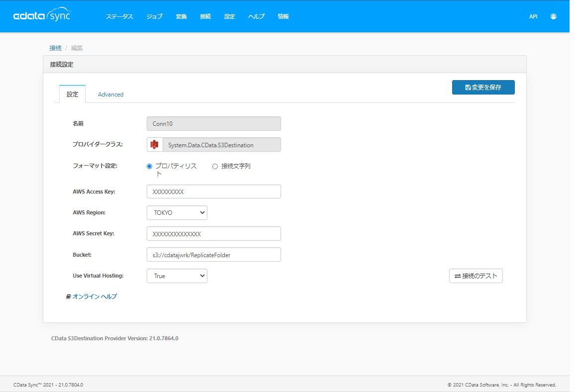This screenshot has height=392, width=574.
Task: Test the connection with 接続のテスト
Action: coord(476,276)
